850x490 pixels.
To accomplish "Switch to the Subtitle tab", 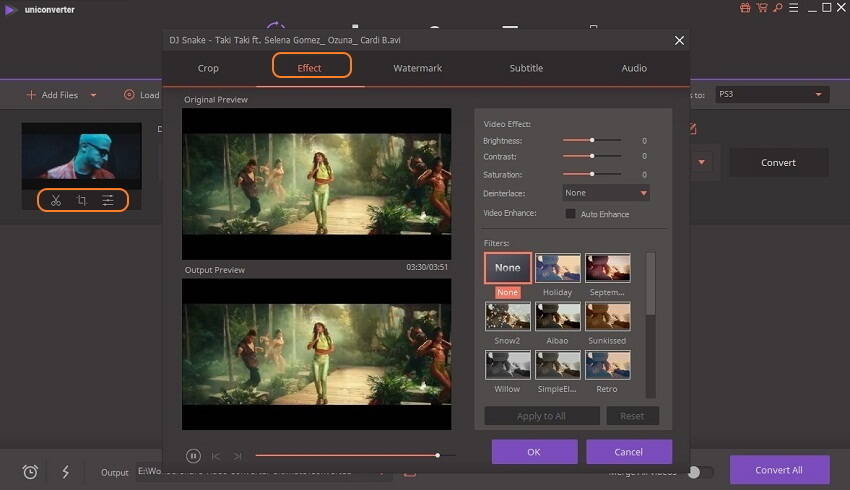I will 526,68.
